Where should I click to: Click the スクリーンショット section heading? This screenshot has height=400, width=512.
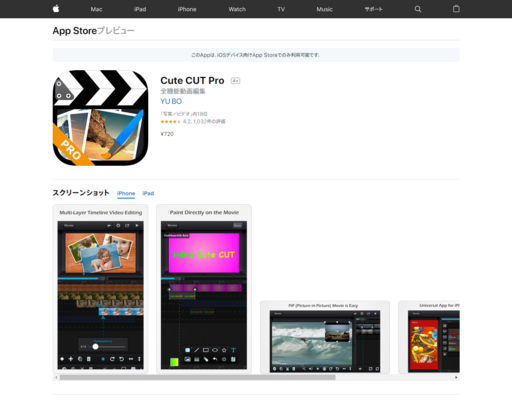[81, 193]
